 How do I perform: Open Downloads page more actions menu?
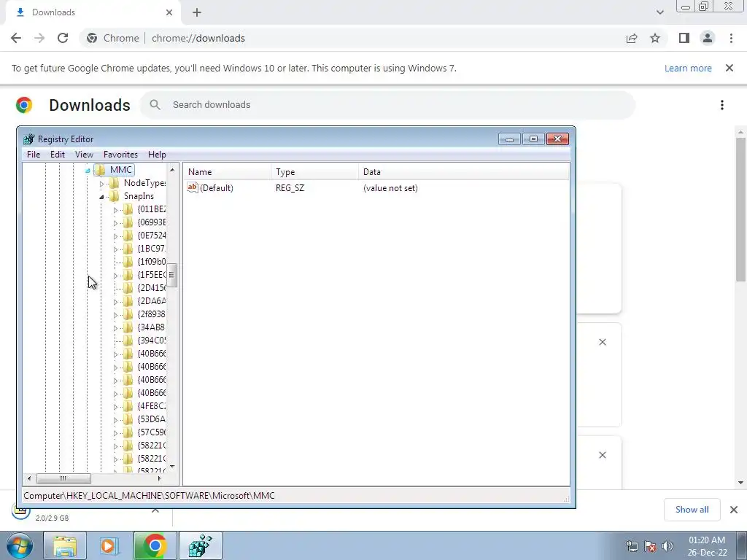point(722,105)
